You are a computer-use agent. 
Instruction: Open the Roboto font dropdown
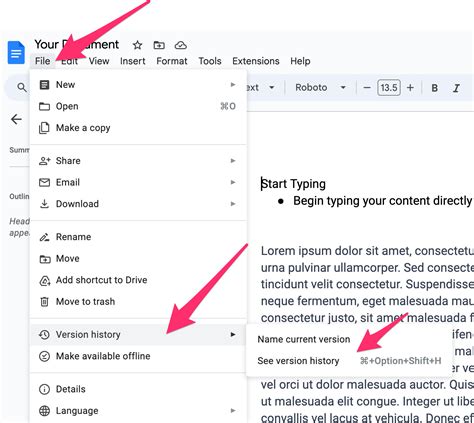[x=320, y=88]
